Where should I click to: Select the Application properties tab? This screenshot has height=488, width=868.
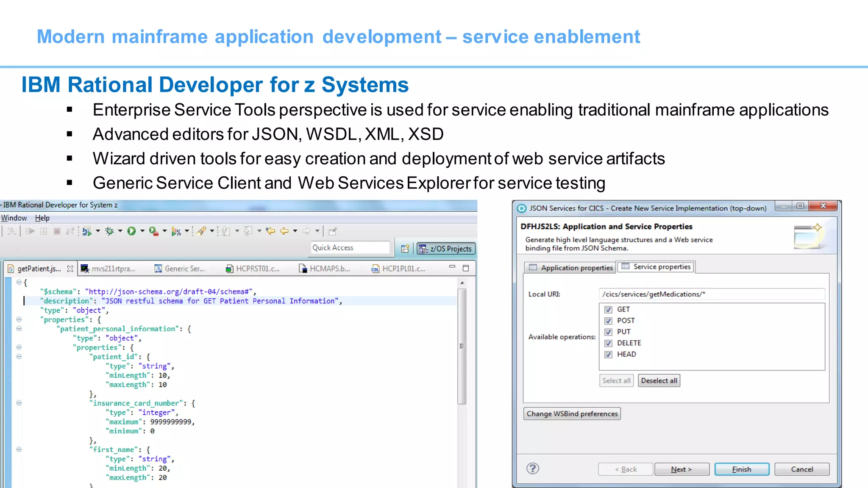point(571,268)
